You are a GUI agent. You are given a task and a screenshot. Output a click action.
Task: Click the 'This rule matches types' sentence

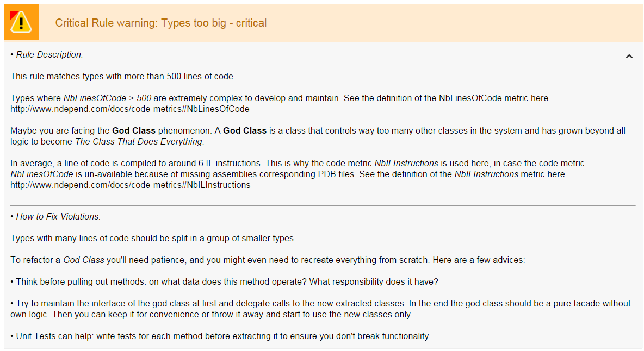pos(123,77)
